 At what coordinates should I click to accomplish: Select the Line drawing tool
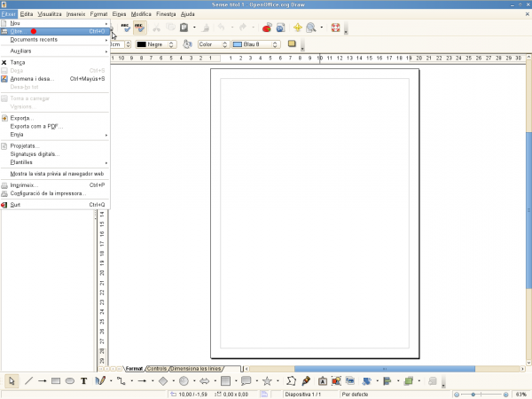click(28, 380)
